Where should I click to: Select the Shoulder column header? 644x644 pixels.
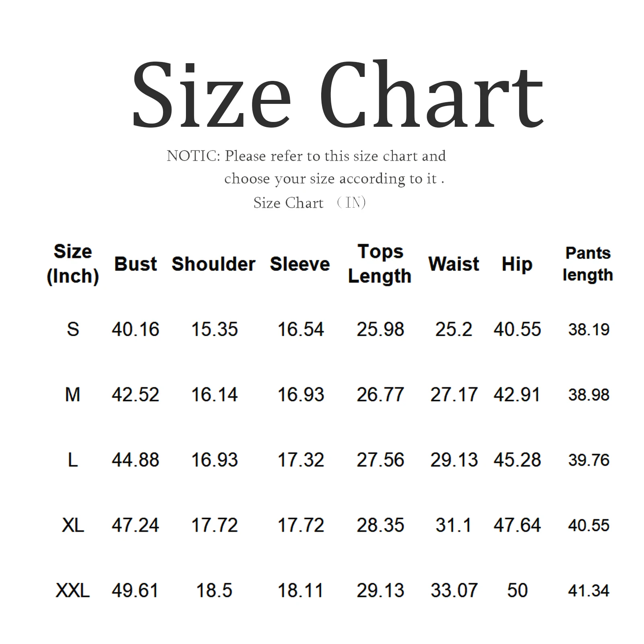click(x=213, y=264)
